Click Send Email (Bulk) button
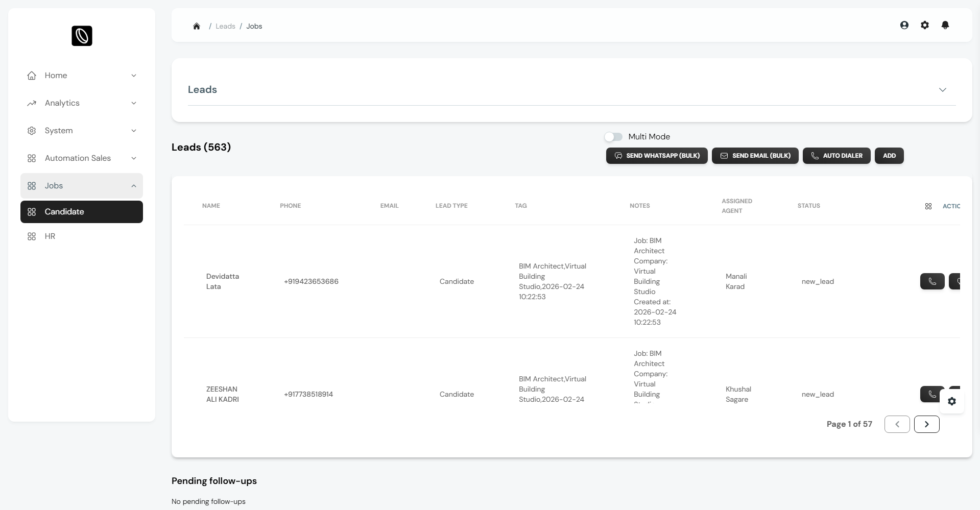 point(755,156)
